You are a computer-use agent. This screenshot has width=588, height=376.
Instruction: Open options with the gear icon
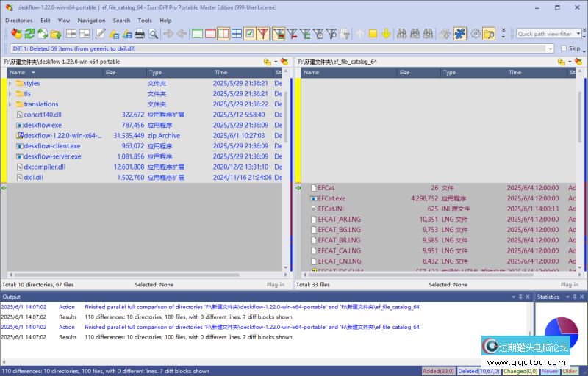tap(475, 34)
